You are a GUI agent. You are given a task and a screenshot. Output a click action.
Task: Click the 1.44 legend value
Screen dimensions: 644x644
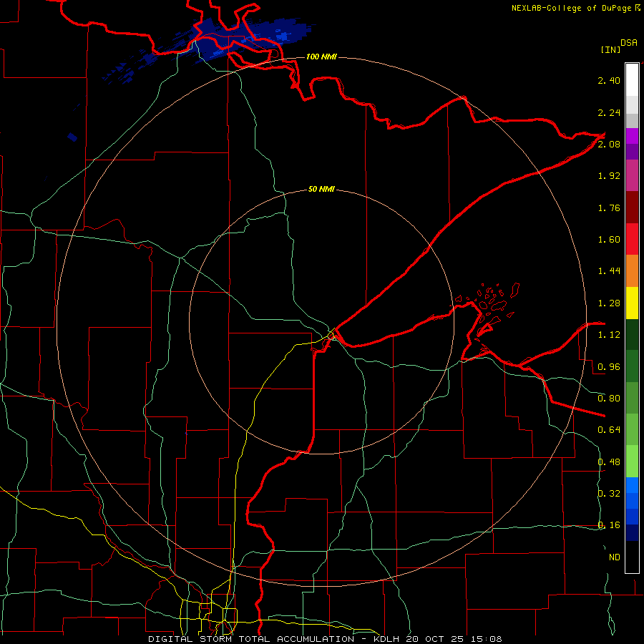[609, 271]
